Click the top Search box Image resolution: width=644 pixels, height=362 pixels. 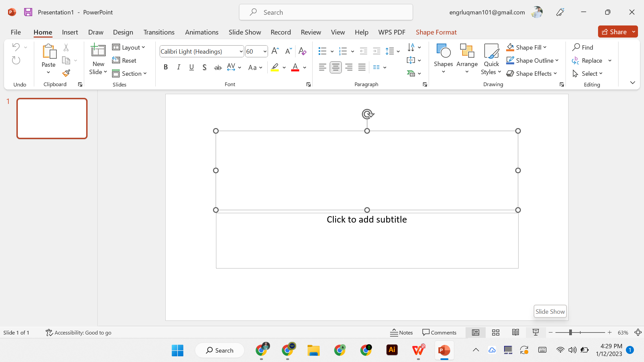pyautogui.click(x=326, y=12)
